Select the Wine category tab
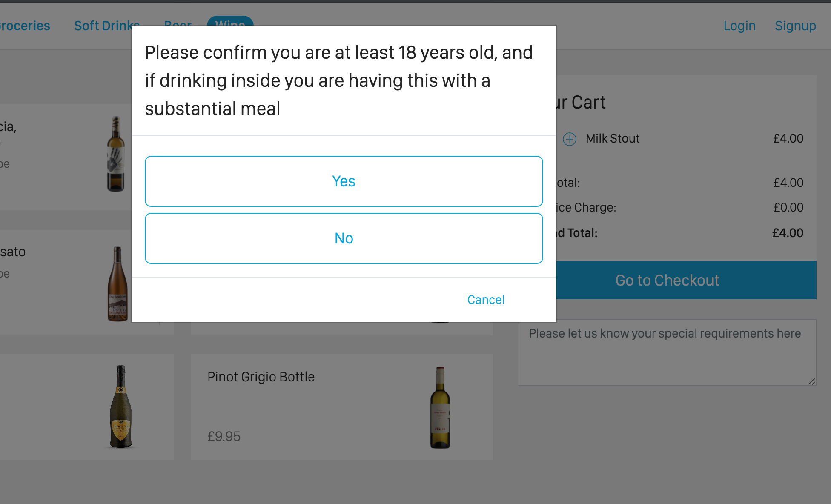This screenshot has width=831, height=504. tap(230, 21)
